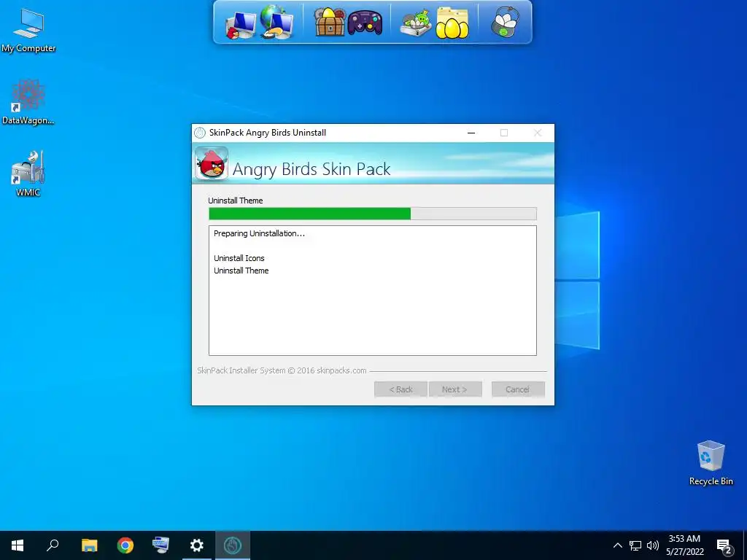Open the treasure chest dock icon

(329, 22)
